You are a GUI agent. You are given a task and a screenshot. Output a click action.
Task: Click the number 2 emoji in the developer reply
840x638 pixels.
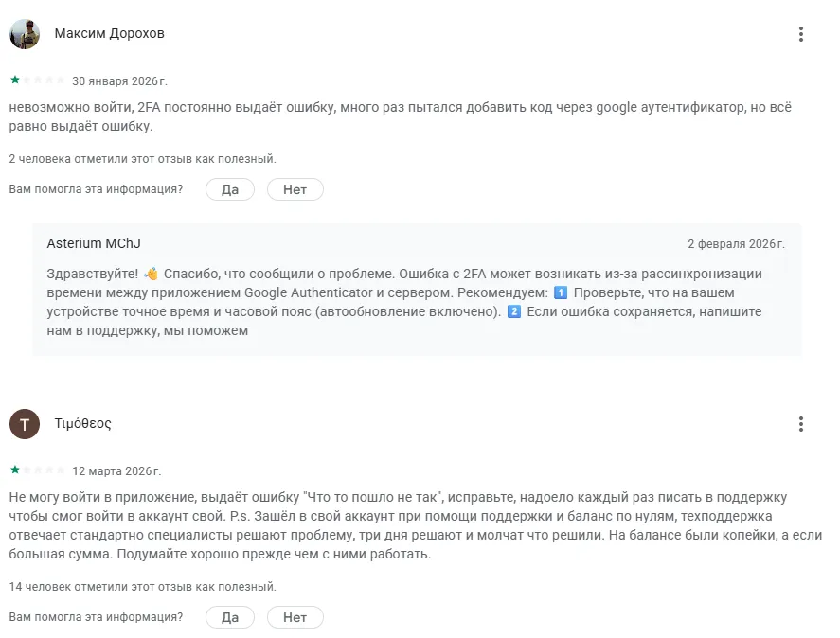coord(513,311)
